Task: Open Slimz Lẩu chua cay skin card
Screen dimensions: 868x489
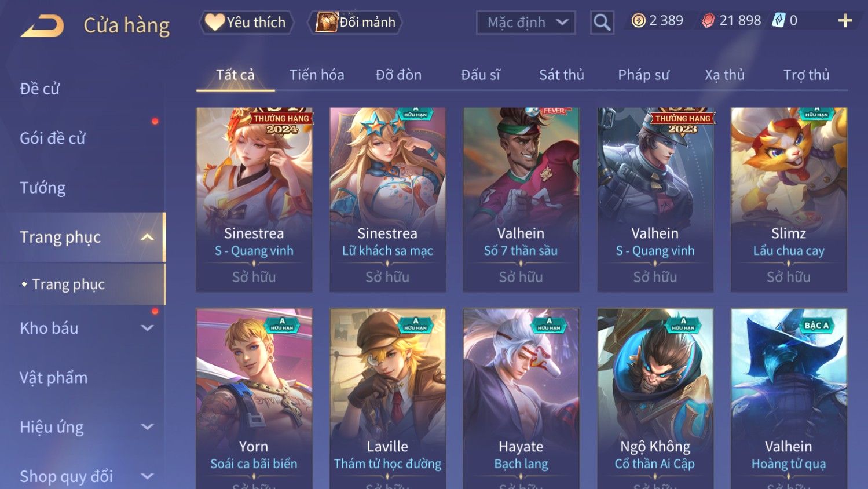Action: pos(789,199)
